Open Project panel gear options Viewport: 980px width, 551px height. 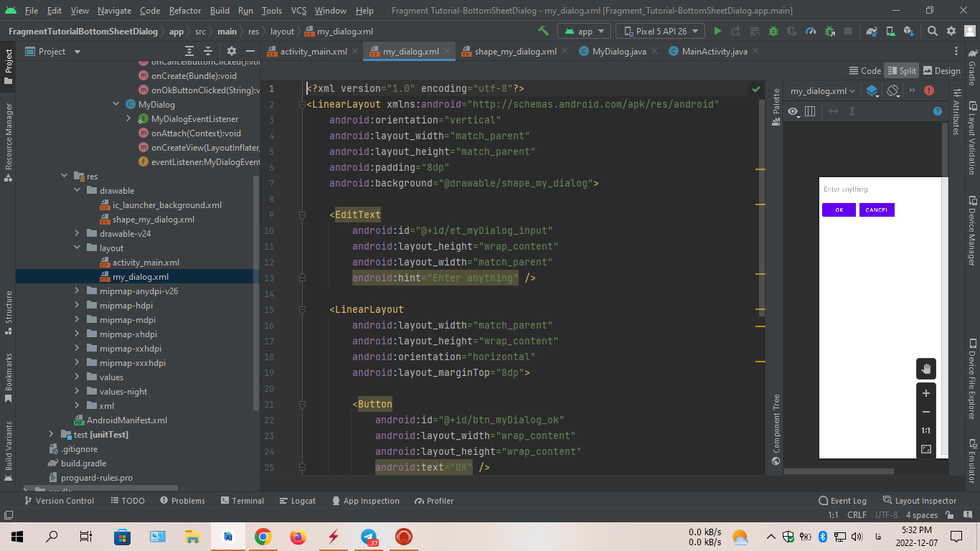click(x=232, y=51)
